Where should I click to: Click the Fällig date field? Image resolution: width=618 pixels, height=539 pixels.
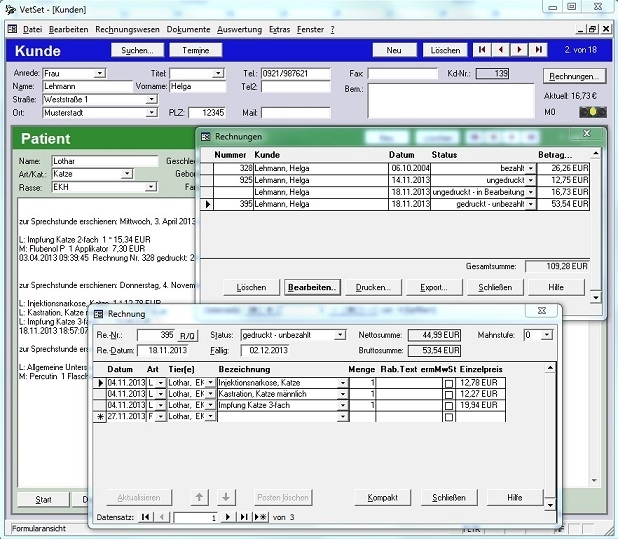click(265, 350)
